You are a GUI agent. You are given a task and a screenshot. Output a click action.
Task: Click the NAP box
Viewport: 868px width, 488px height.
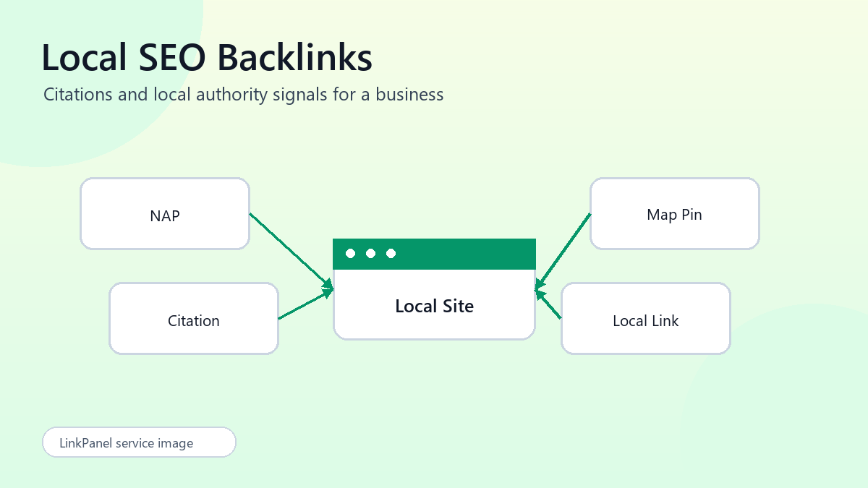(x=165, y=214)
